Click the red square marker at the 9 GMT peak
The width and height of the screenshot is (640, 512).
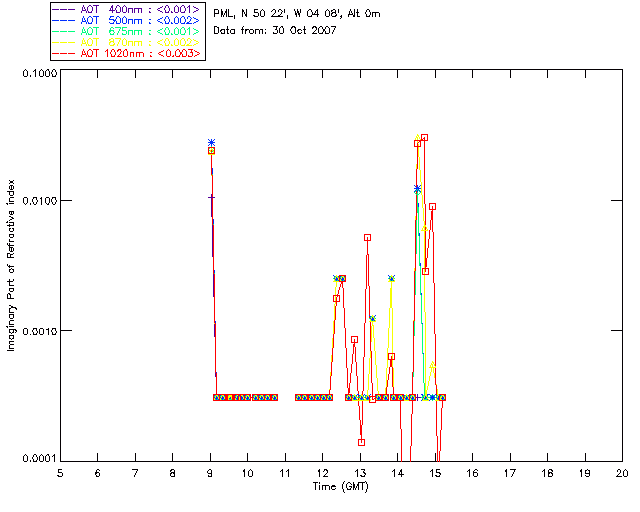pos(211,151)
